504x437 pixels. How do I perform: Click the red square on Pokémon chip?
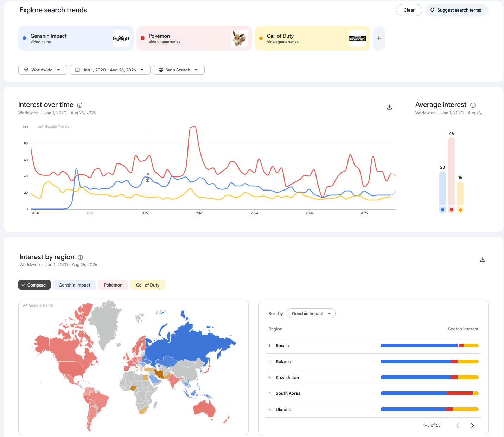142,38
